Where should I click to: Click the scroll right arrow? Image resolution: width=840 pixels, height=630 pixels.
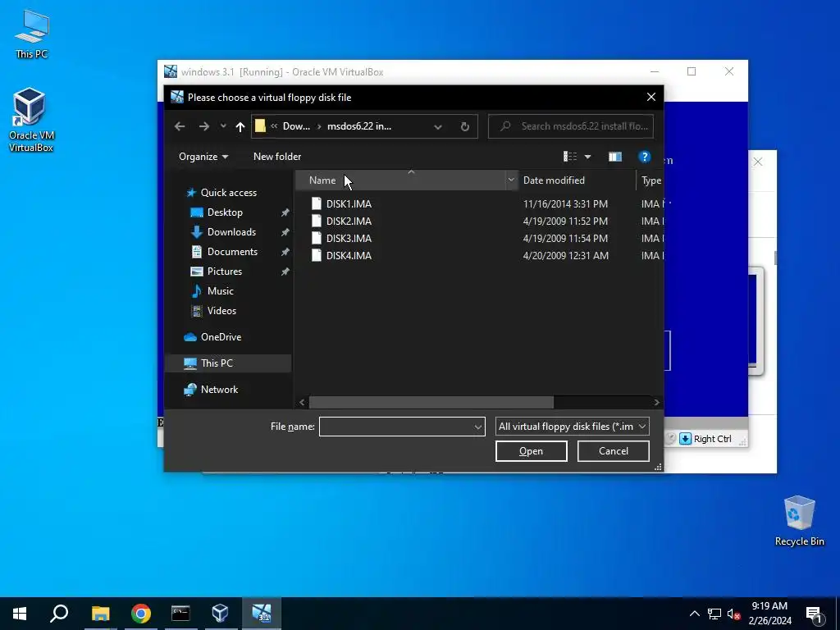[657, 402]
